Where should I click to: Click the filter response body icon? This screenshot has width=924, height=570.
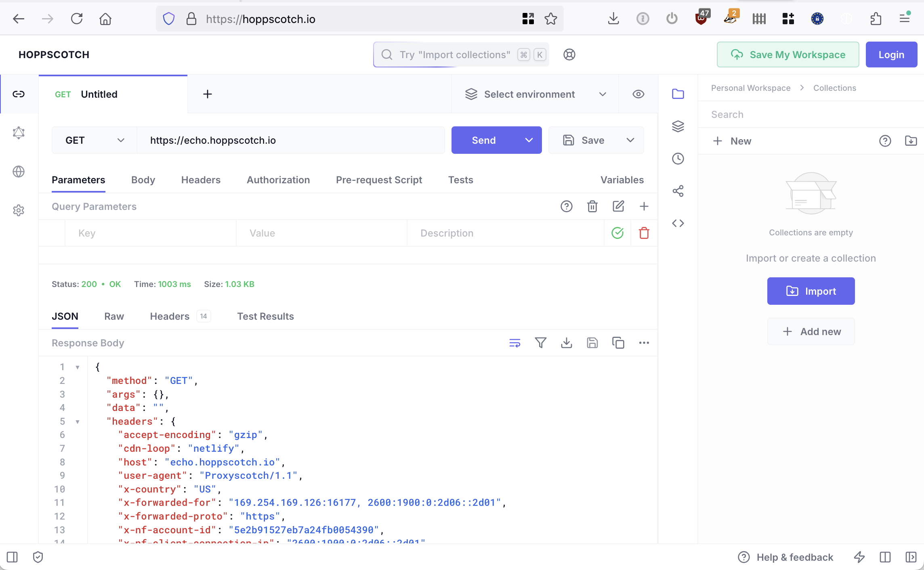point(540,343)
